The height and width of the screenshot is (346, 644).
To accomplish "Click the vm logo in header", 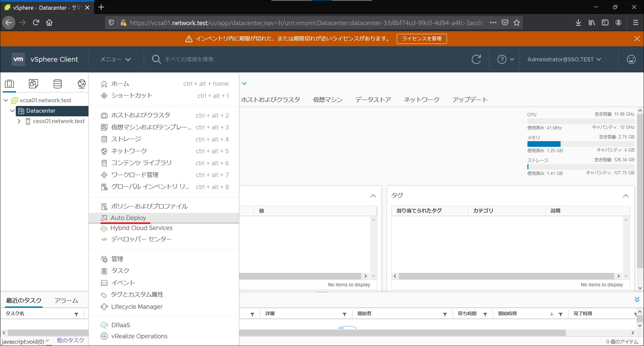I will click(18, 59).
